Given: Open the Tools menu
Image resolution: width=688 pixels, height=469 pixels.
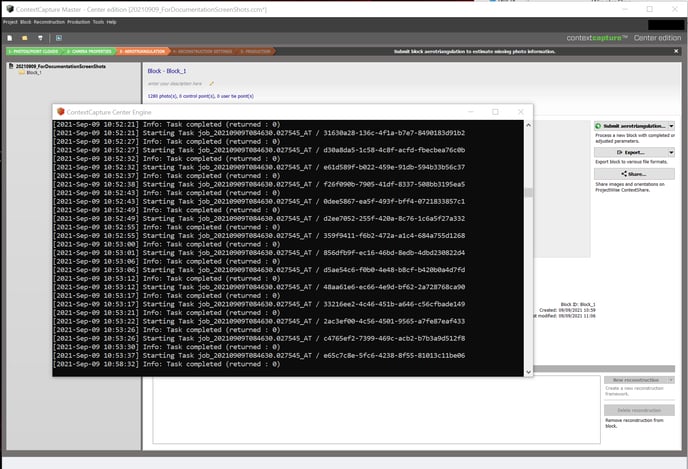Looking at the screenshot, I should coord(98,22).
